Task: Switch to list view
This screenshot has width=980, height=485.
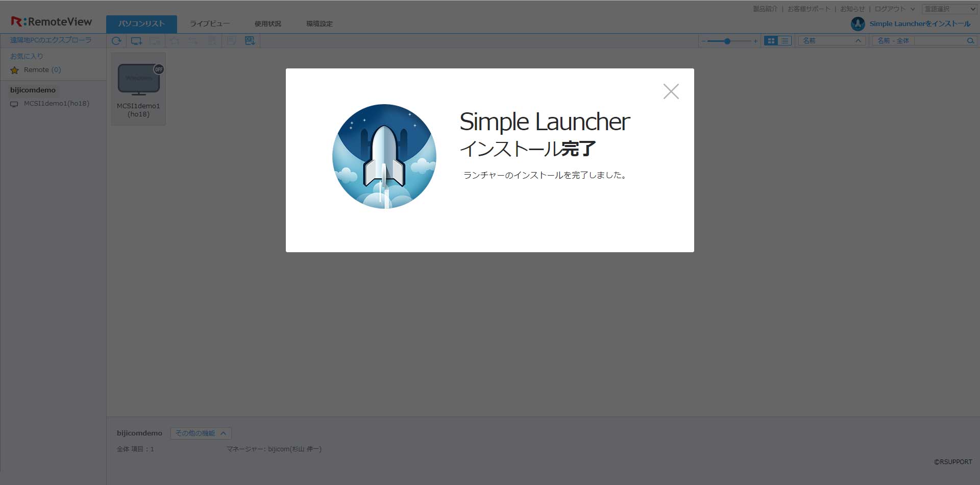Action: coord(785,41)
